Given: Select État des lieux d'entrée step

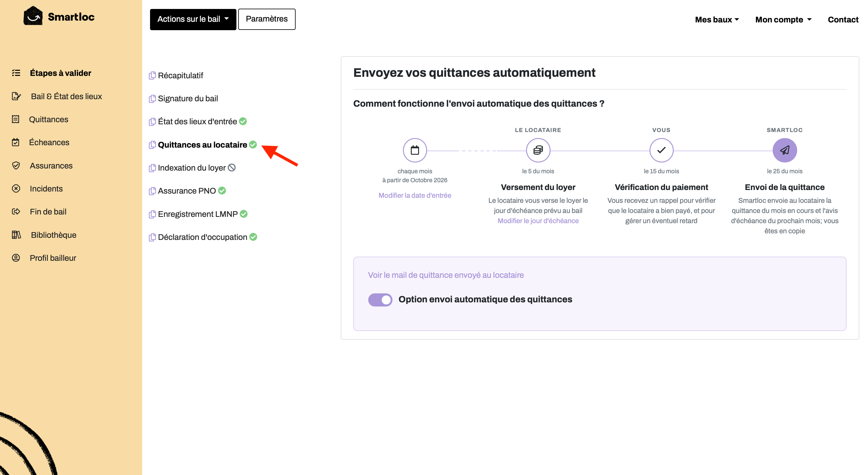Looking at the screenshot, I should [197, 121].
